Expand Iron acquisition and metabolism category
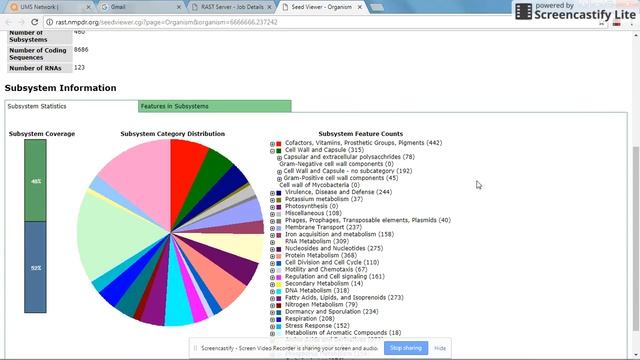Viewport: 640px width, 360px height. 272,235
